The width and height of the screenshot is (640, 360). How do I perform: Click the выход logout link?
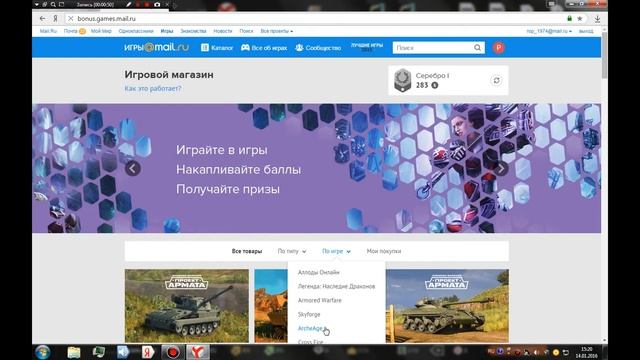coord(586,31)
